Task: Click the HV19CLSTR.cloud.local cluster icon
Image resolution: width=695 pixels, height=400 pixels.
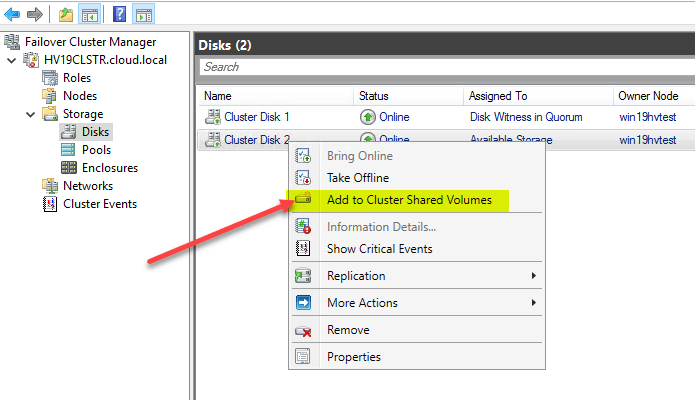Action: coord(31,60)
